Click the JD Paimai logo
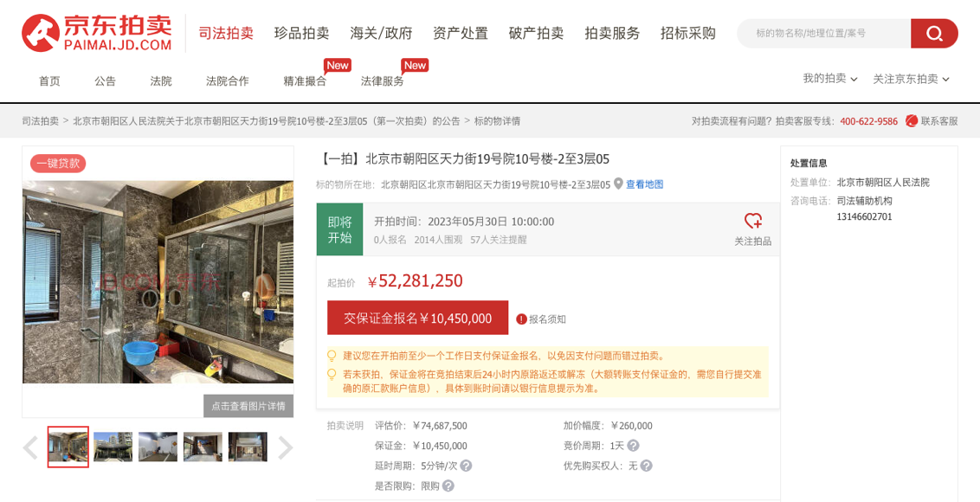 point(96,33)
